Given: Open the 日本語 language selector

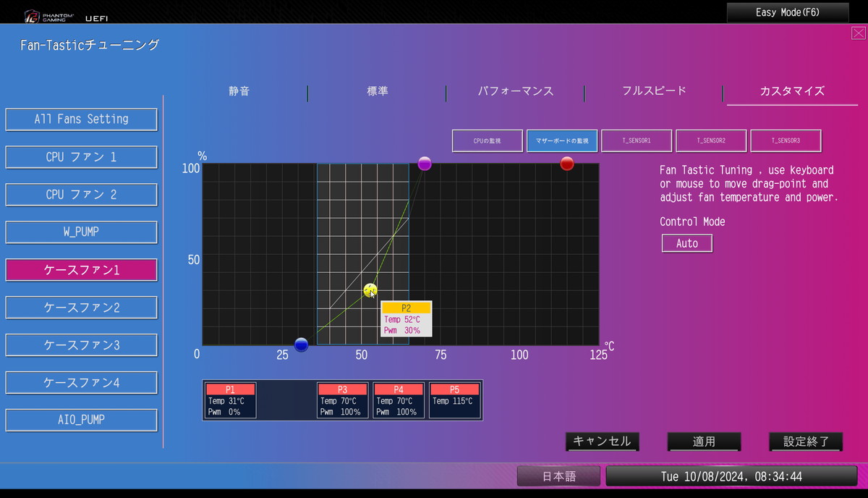Looking at the screenshot, I should click(559, 476).
